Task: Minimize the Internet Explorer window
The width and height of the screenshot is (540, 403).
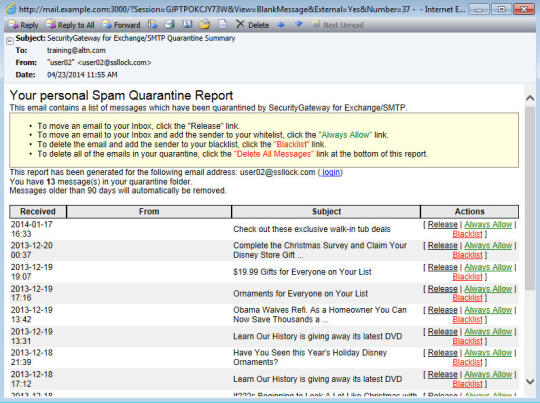Action: pyautogui.click(x=479, y=9)
